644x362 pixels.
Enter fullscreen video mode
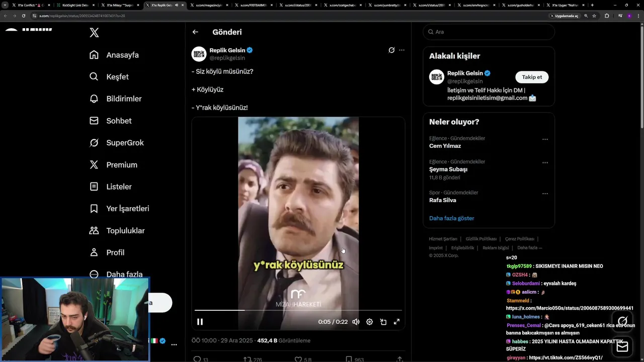(x=396, y=322)
